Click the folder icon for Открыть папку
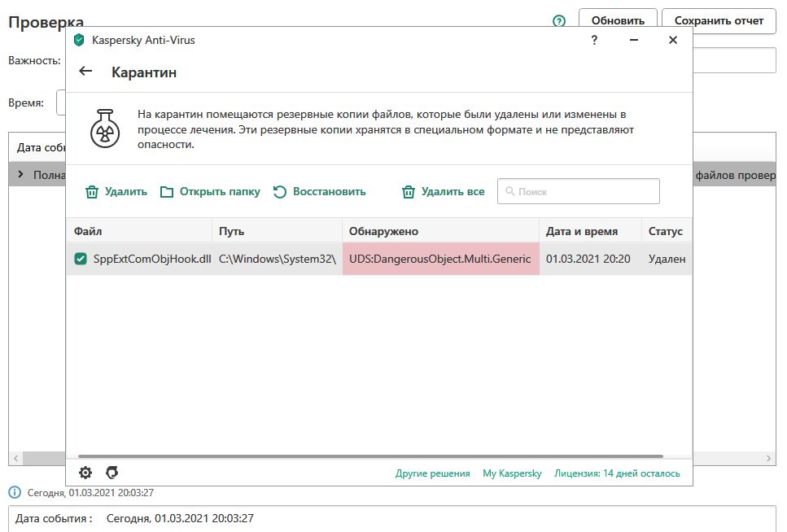The image size is (787, 532). (167, 192)
